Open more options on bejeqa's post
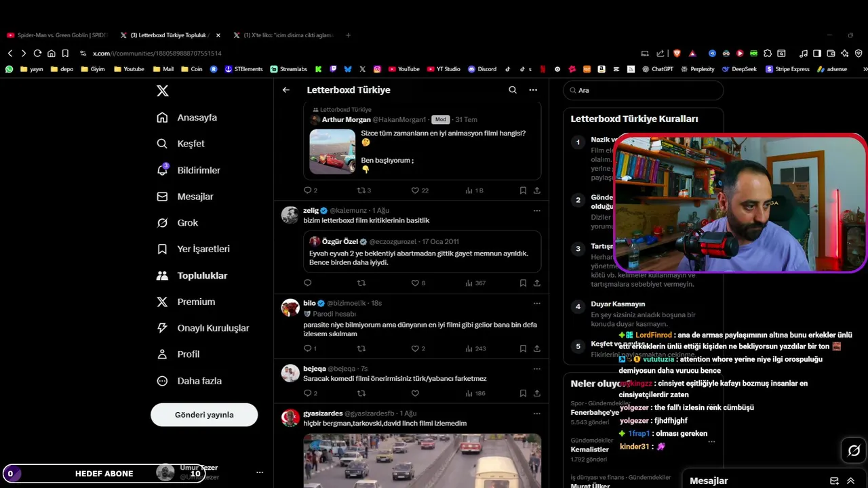This screenshot has width=868, height=488. click(536, 369)
